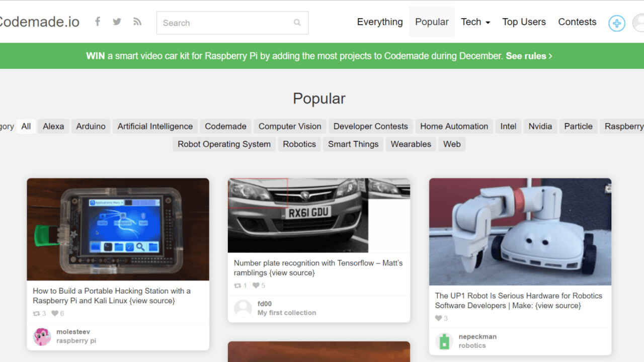Like the Number plate recognition project
The image size is (644, 362).
255,285
